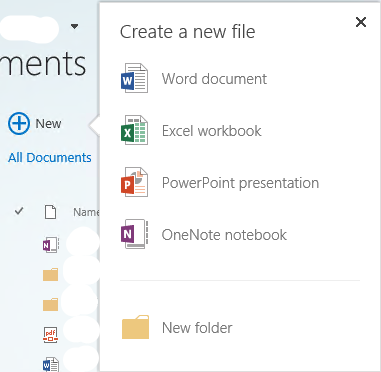
Task: Choose PowerPoint presentation from the list
Action: tap(240, 183)
